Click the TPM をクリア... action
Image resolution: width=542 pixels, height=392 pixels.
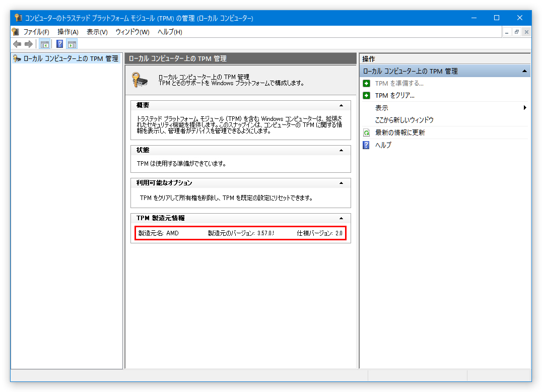pos(395,95)
